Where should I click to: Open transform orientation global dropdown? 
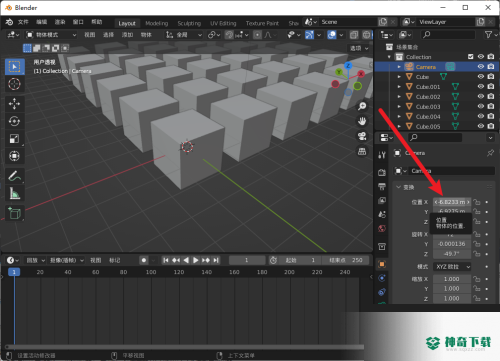pos(184,35)
